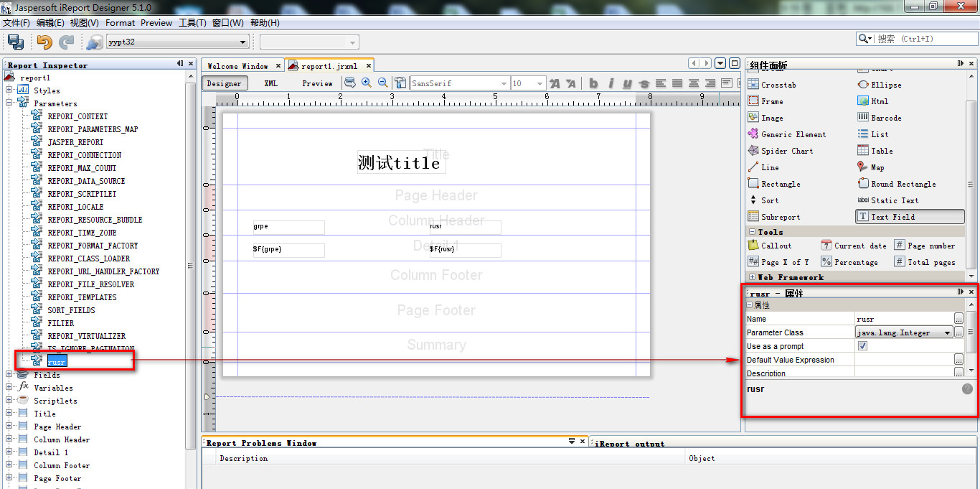Toggle underline text formatting
The image size is (980, 489).
[628, 83]
